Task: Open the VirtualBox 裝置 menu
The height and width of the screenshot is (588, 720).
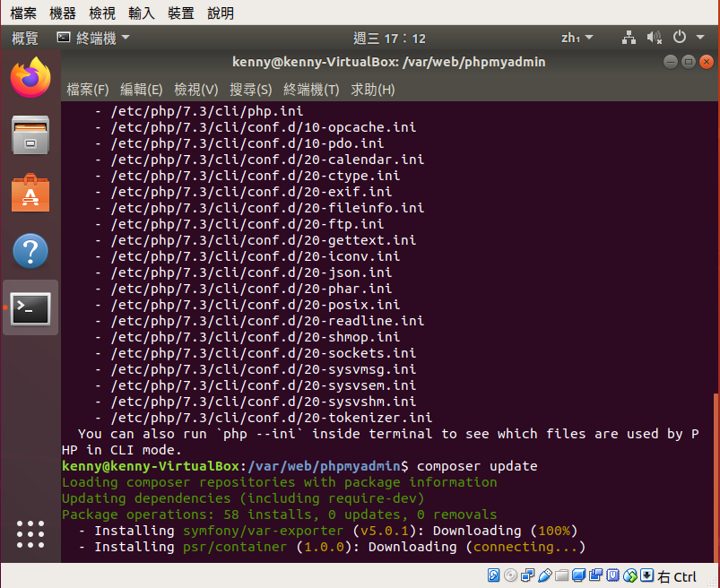Action: tap(181, 13)
